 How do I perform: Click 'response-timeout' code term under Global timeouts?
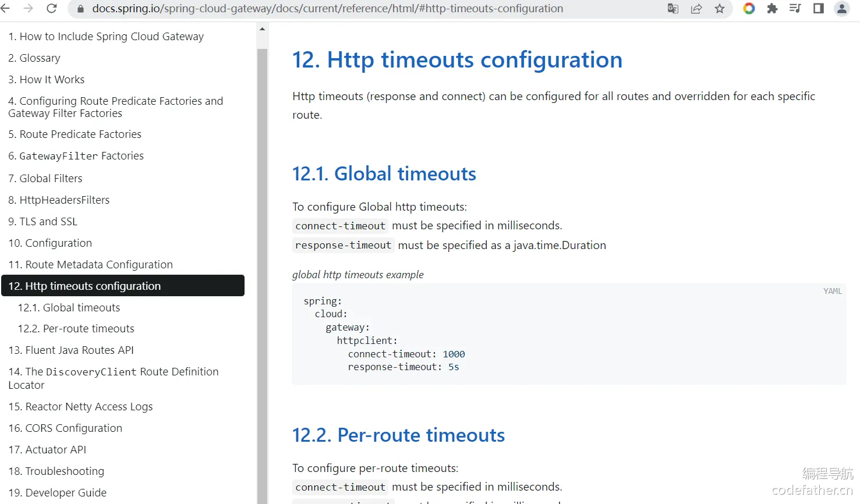point(343,245)
